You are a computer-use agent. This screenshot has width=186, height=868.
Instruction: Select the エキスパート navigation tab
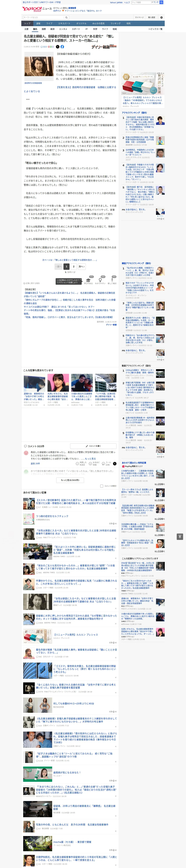[64, 24]
